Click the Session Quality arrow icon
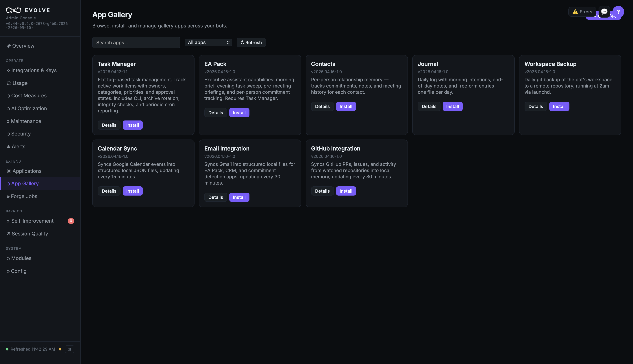 (8, 233)
